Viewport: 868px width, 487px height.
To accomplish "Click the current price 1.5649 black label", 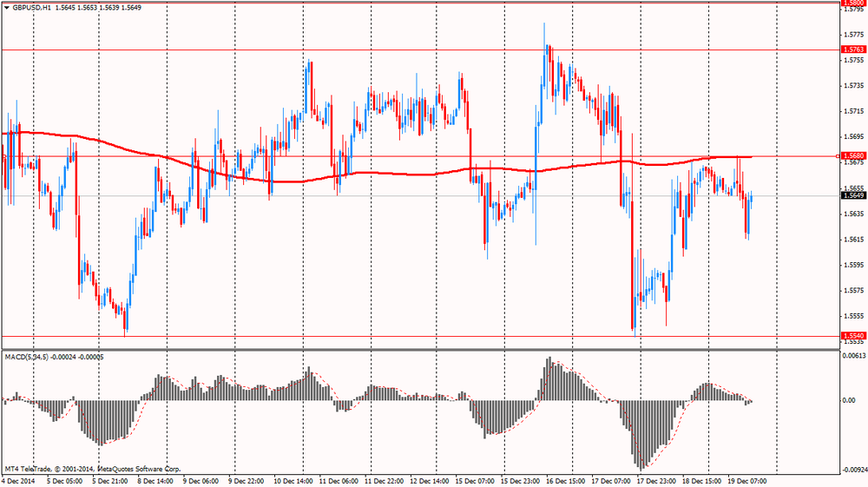I will [x=854, y=195].
